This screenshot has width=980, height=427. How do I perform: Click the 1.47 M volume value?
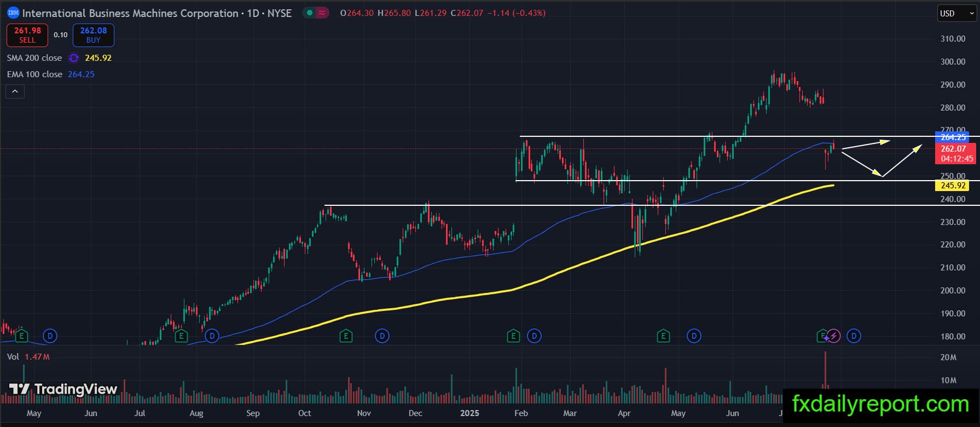(37, 357)
